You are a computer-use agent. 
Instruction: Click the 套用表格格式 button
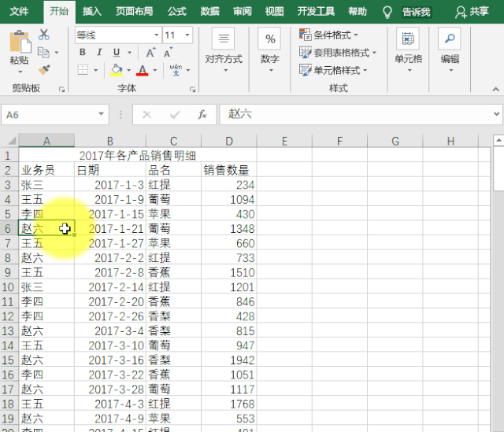(x=335, y=52)
